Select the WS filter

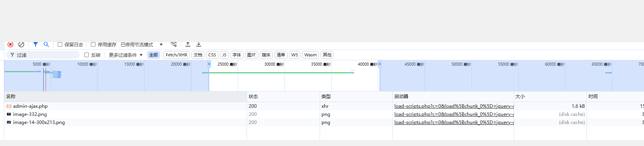tap(295, 55)
